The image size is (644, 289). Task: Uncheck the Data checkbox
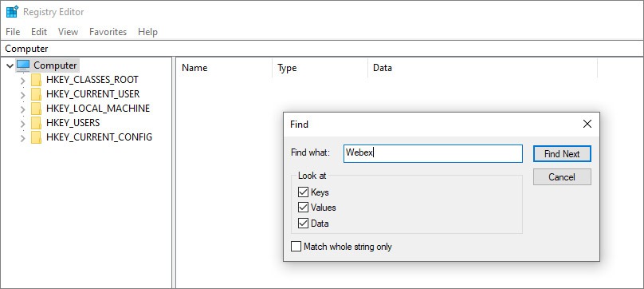(303, 224)
